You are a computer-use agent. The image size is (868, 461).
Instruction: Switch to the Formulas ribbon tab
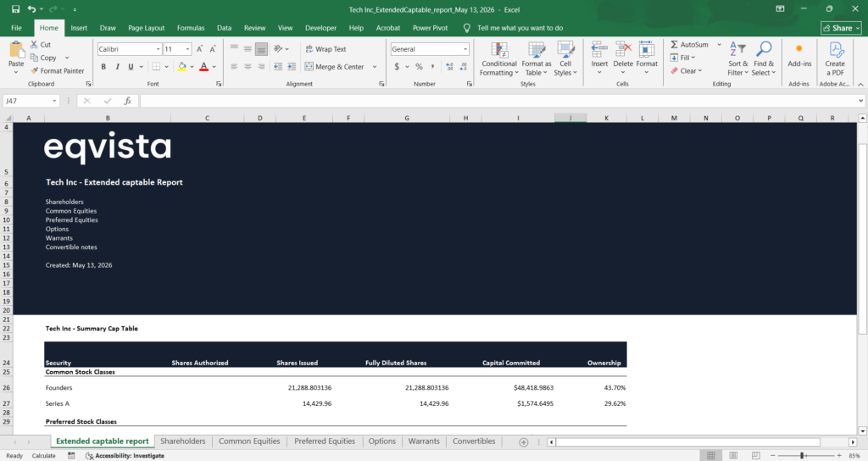191,28
